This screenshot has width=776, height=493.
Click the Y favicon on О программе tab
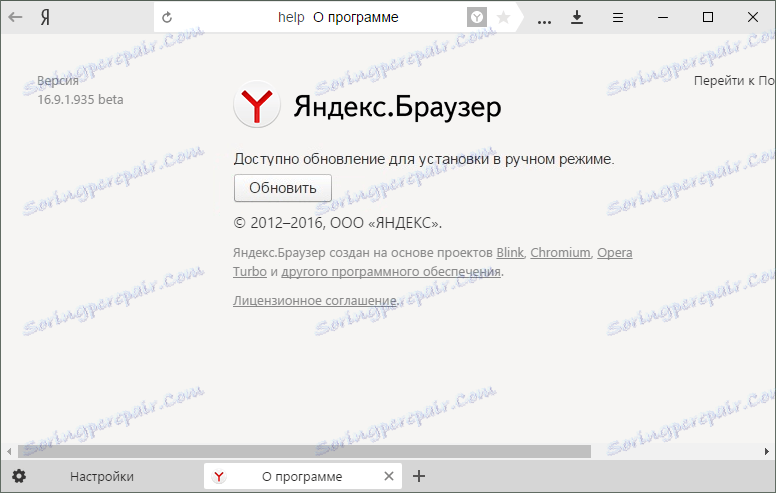click(x=219, y=477)
